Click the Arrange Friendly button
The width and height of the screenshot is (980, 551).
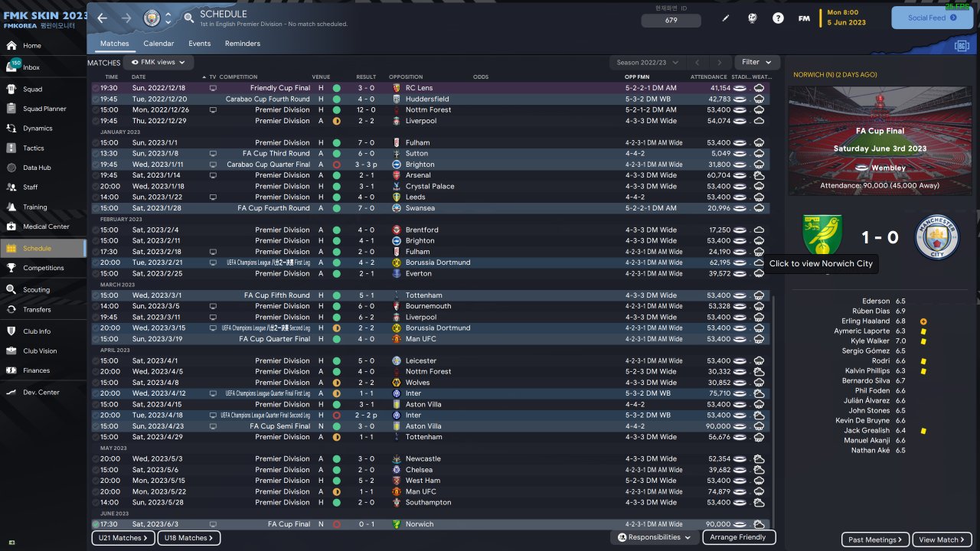738,537
